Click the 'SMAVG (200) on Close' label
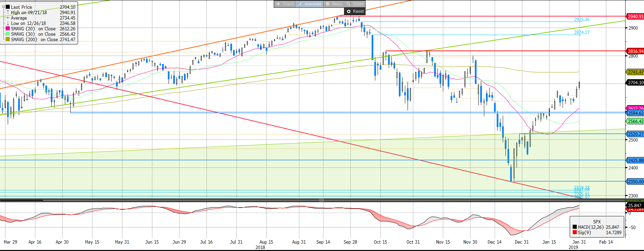Viewport: 644px width, 251px height. click(34, 39)
